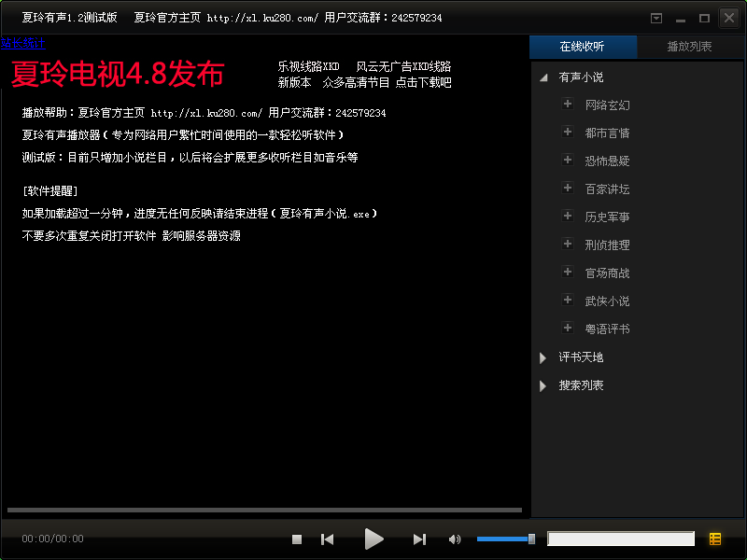
Task: Adjust the blue volume slider
Action: tap(506, 539)
